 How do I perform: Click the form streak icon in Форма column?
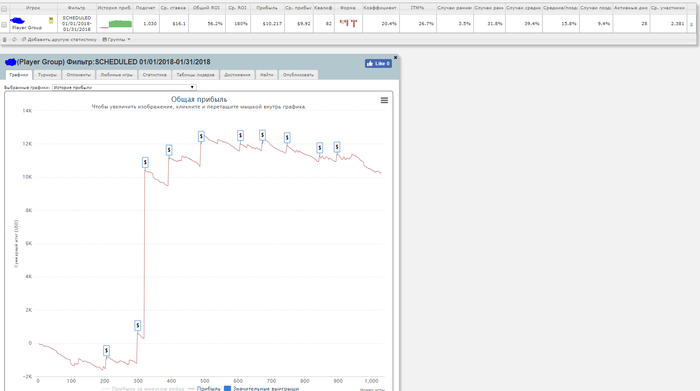(x=348, y=23)
